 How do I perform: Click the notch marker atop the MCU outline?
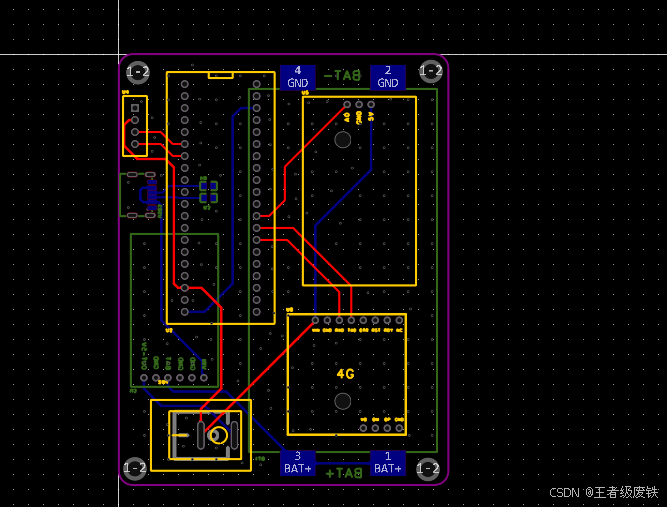click(221, 75)
